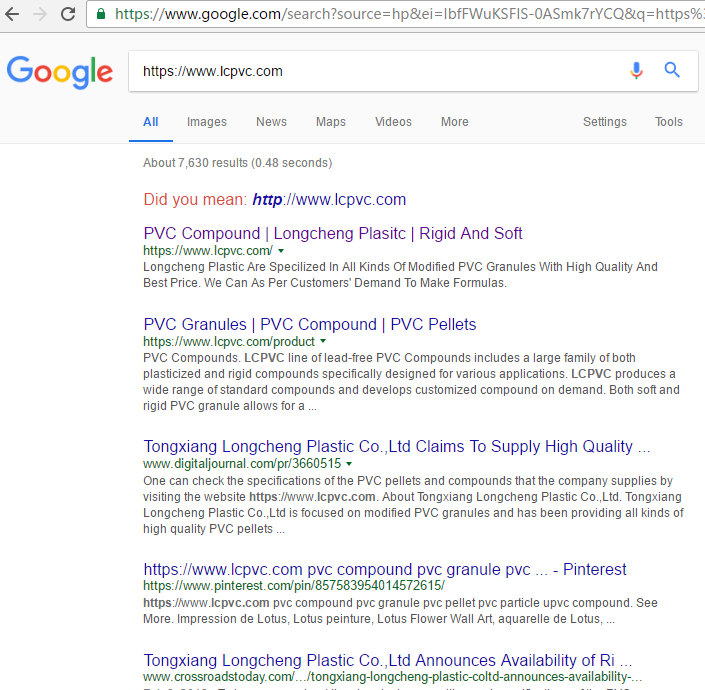Click snippet starting 'One can check the specifications'
The width and height of the screenshot is (705, 690).
click(x=413, y=505)
